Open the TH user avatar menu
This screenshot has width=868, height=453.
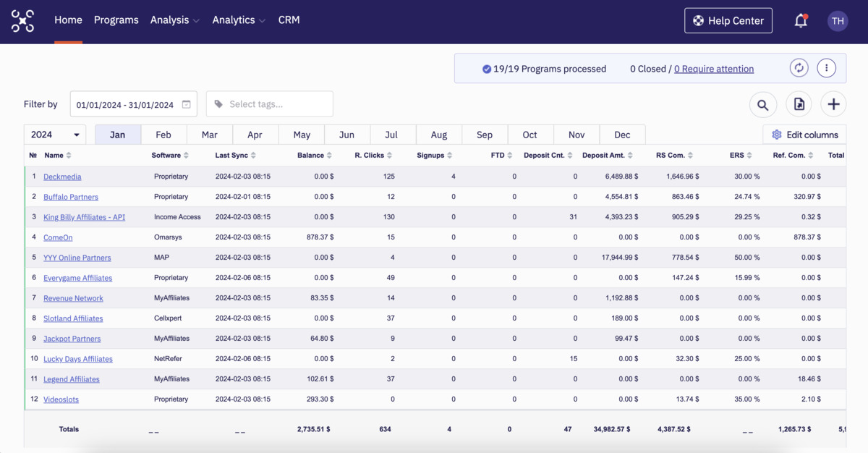[x=838, y=21]
